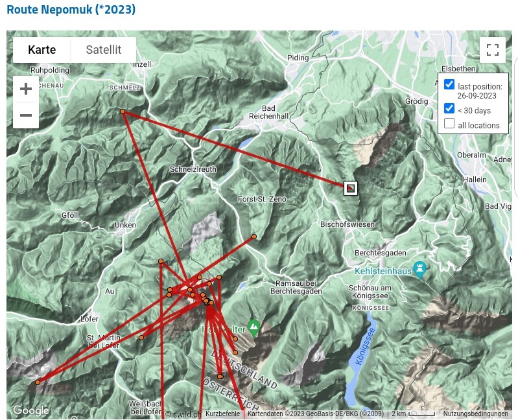Click the Kartendaten copyright text
This screenshot has width=518, height=420.
(x=316, y=414)
